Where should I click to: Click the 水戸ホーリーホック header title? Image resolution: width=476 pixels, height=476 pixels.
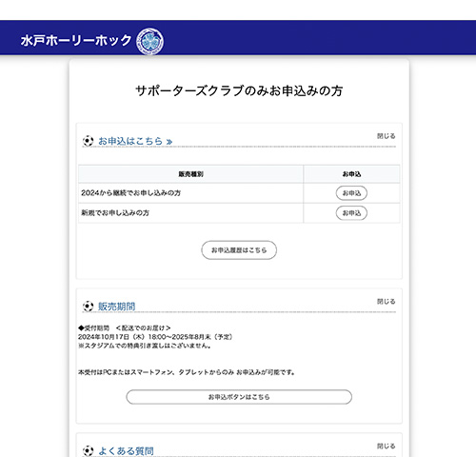76,41
